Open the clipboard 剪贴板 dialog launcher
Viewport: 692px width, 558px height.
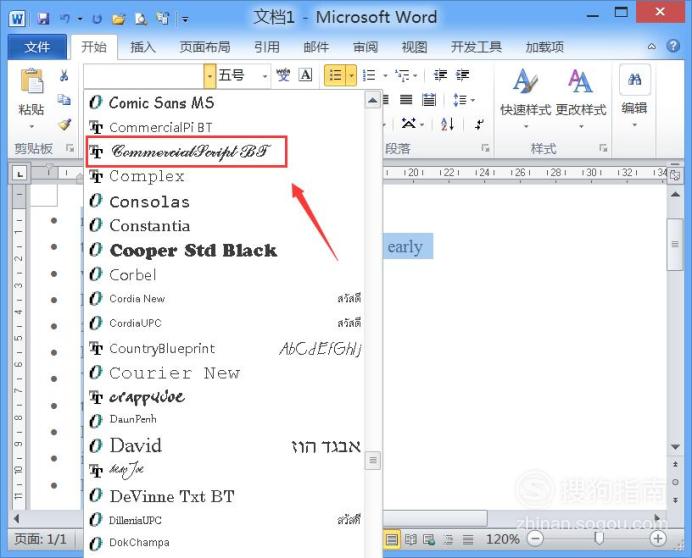pos(70,148)
